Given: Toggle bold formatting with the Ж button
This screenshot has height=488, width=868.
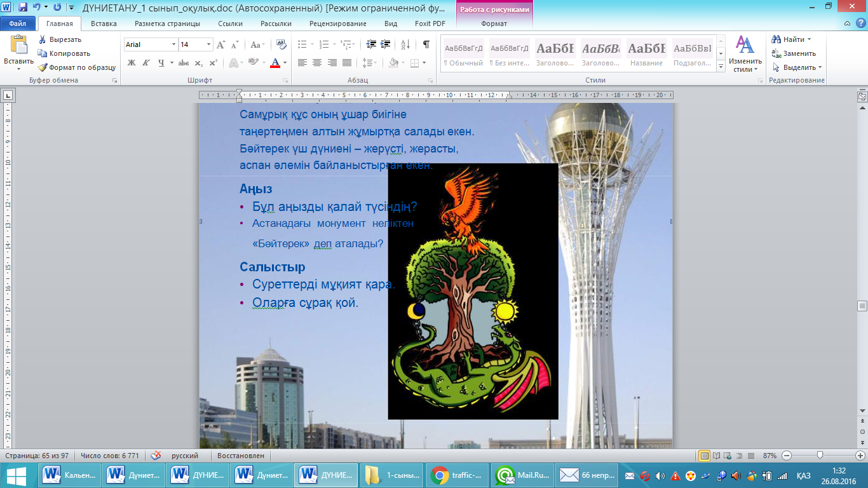Looking at the screenshot, I should (132, 63).
